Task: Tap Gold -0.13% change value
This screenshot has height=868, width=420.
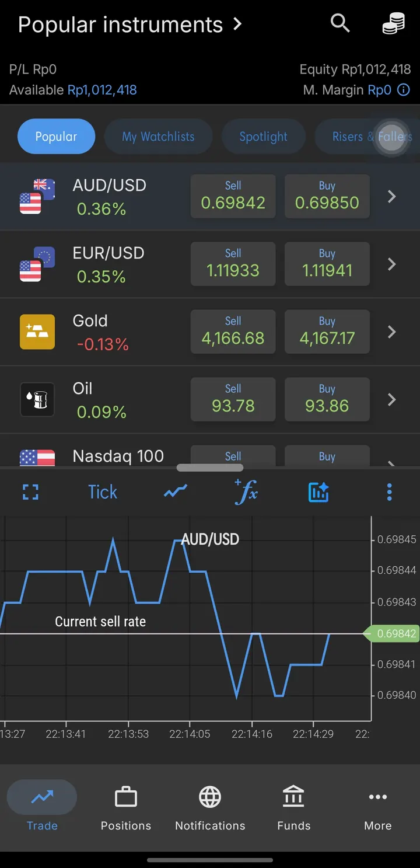Action: pyautogui.click(x=103, y=344)
